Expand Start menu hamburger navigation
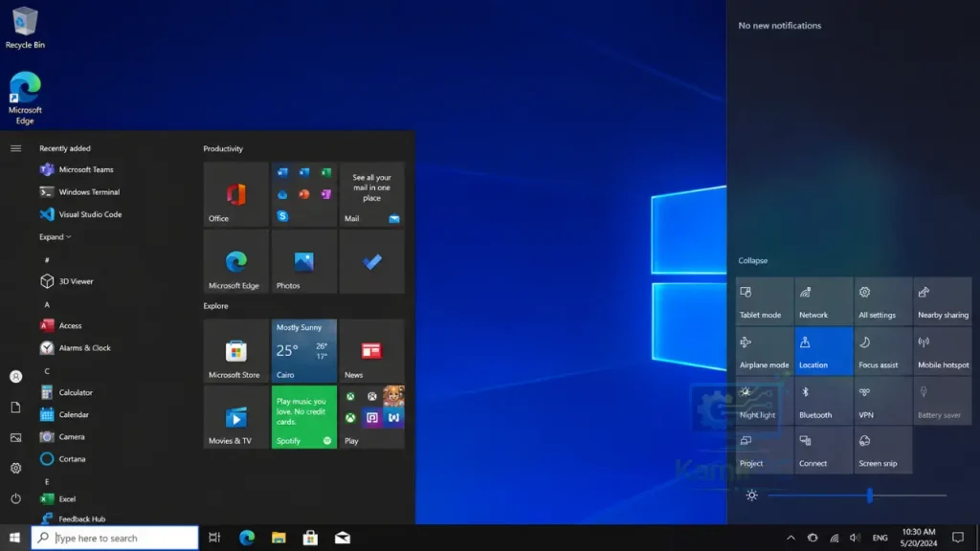This screenshot has width=980, height=551. point(15,148)
